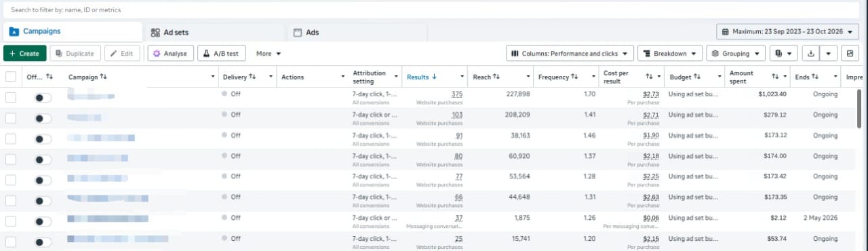Click the Edit button
Viewport: 868px width, 251px height.
coord(123,53)
